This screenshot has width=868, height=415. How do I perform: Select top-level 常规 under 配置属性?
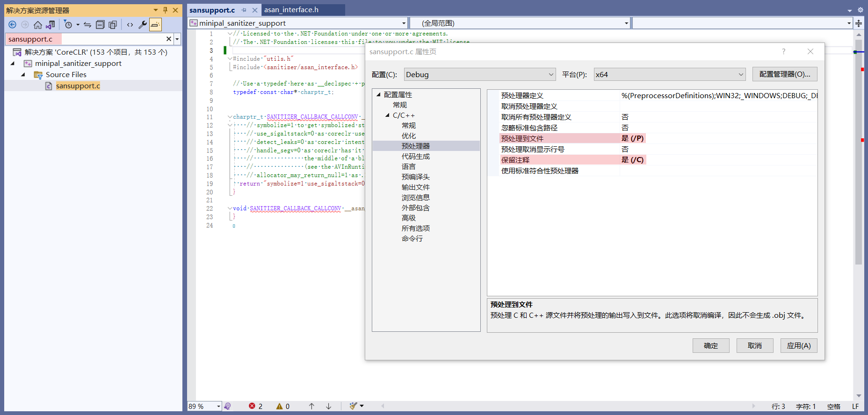pos(400,105)
